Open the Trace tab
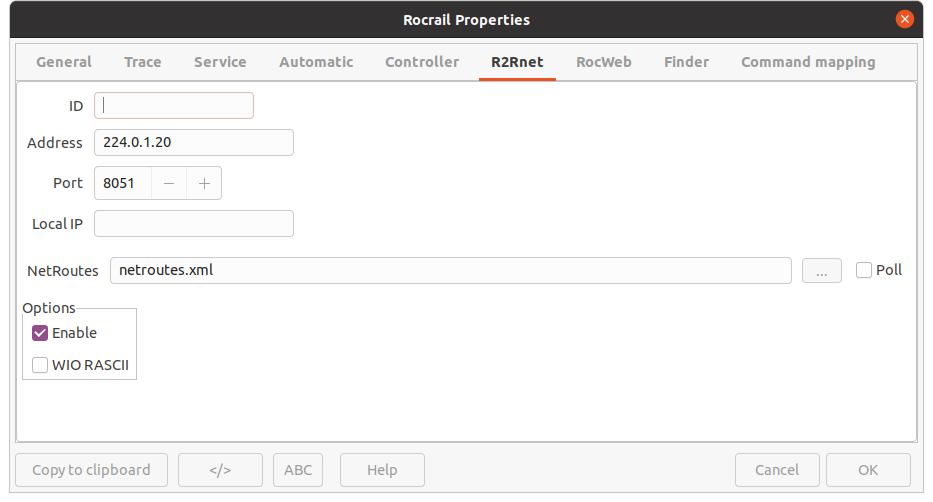Viewport: 933px width, 502px height. click(142, 62)
